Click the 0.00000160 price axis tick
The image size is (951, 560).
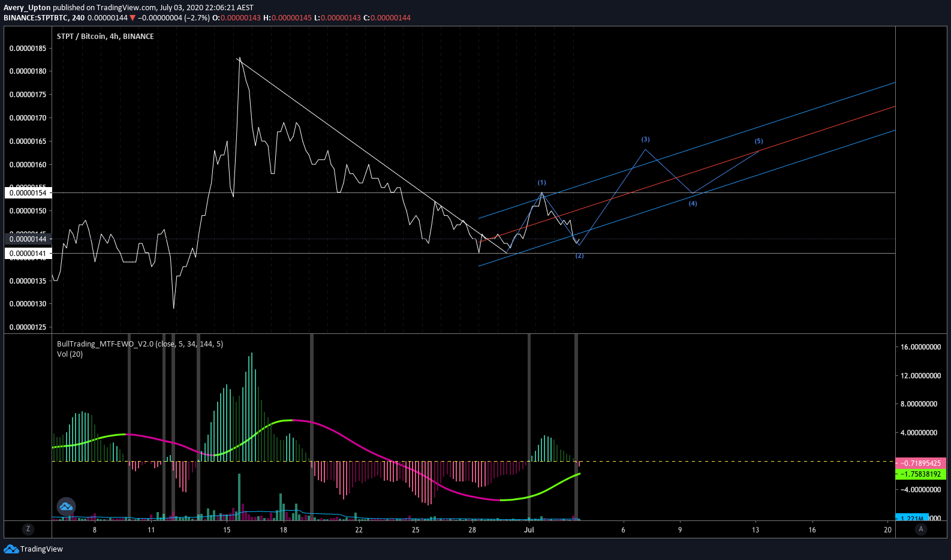28,165
